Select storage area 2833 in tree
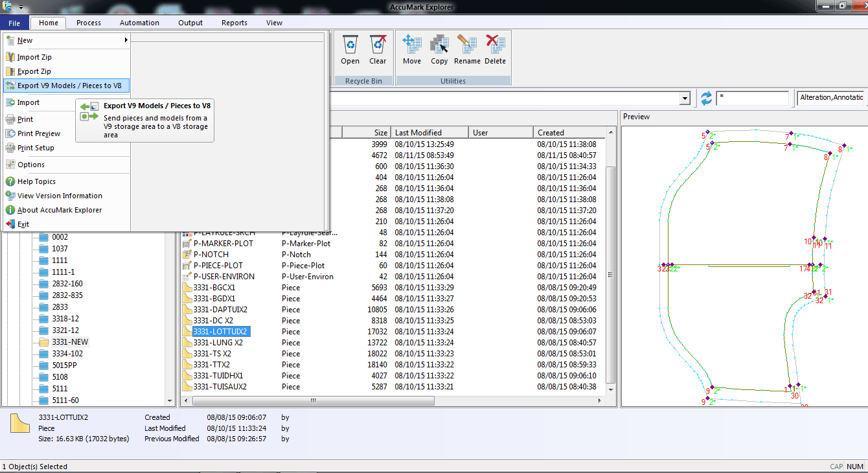This screenshot has width=868, height=473. pyautogui.click(x=60, y=307)
